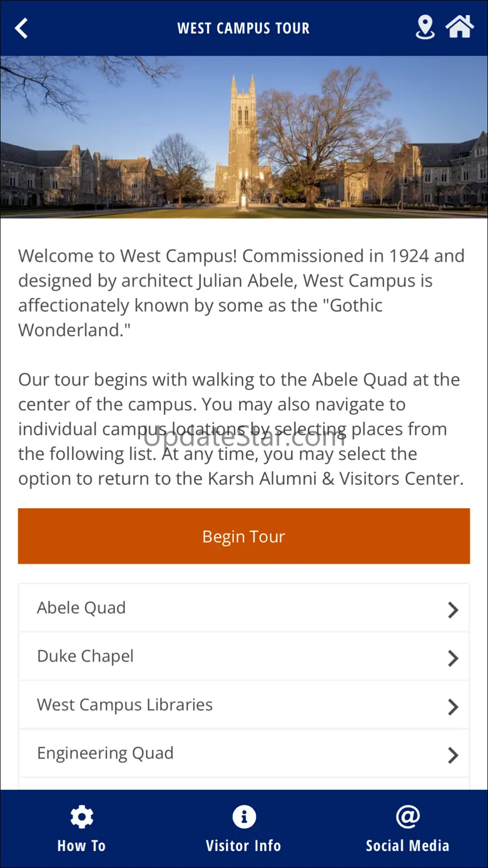Image resolution: width=488 pixels, height=868 pixels.
Task: Expand the Abele Quad chevron
Action: pos(453,610)
